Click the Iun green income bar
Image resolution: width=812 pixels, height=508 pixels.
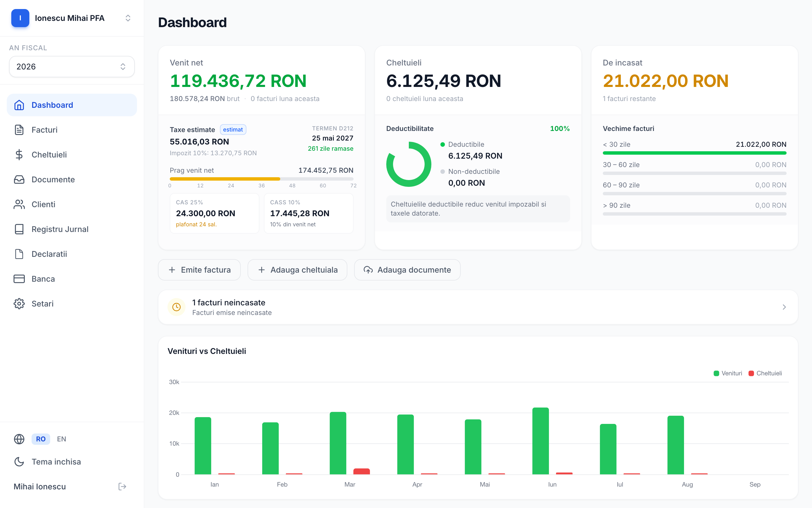click(540, 441)
